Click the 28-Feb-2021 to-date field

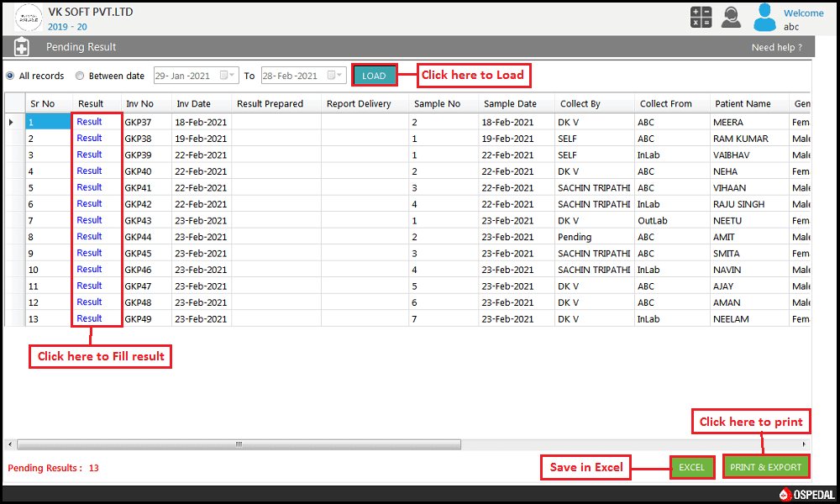pyautogui.click(x=302, y=76)
